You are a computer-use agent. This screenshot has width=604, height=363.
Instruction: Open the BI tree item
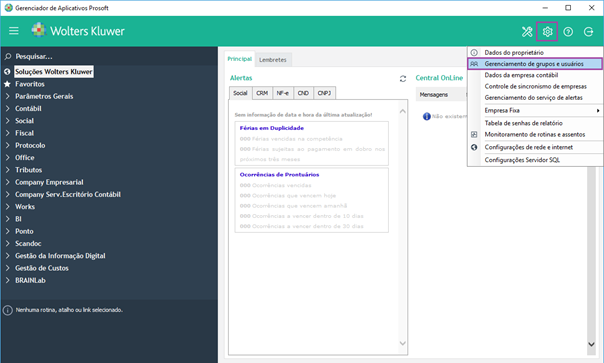[x=18, y=219]
